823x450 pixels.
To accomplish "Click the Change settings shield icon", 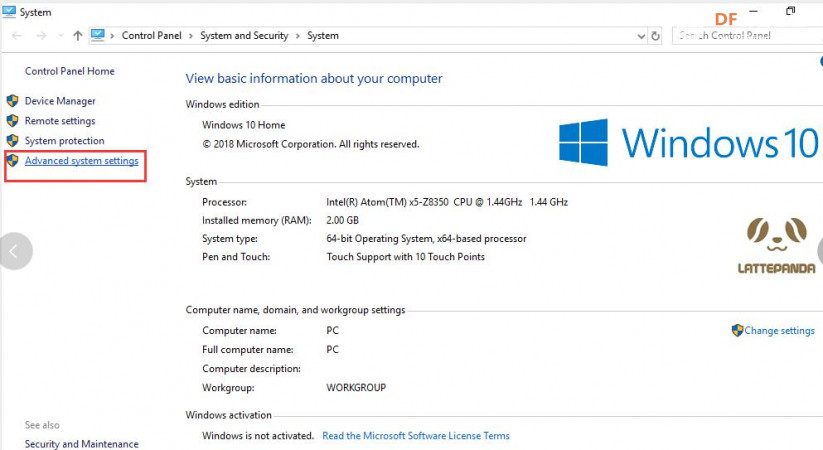I will coord(737,330).
